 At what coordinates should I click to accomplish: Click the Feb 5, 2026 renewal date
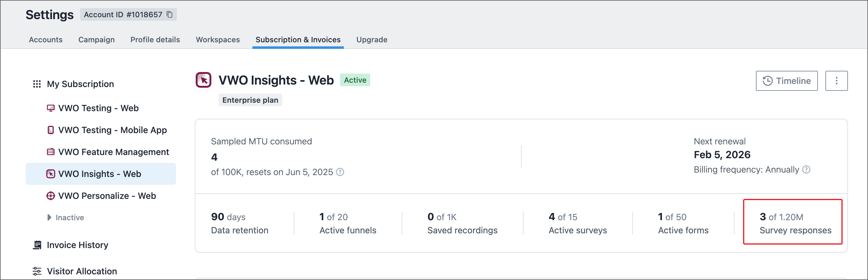tap(722, 155)
